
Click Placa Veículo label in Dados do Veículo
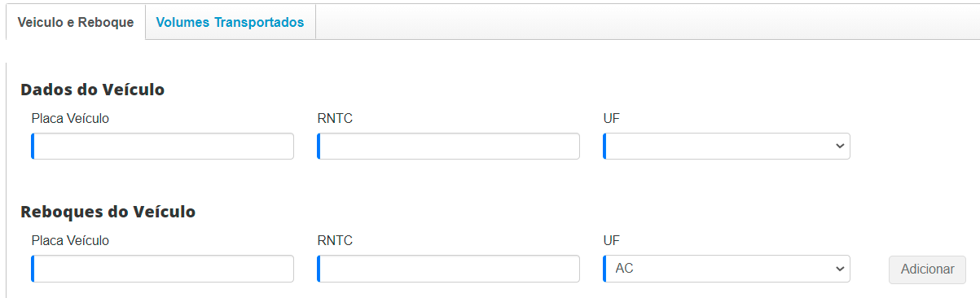tap(70, 119)
